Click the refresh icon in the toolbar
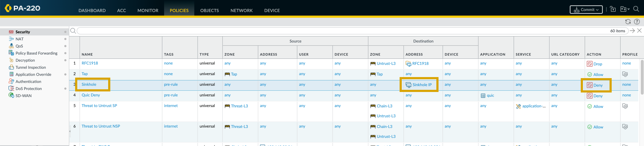Viewport: 644px width, 146px height. [x=628, y=22]
